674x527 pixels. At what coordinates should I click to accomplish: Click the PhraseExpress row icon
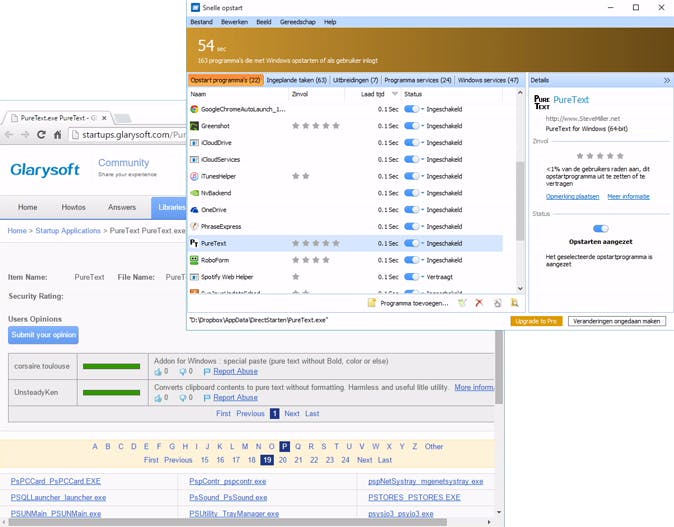tap(194, 227)
